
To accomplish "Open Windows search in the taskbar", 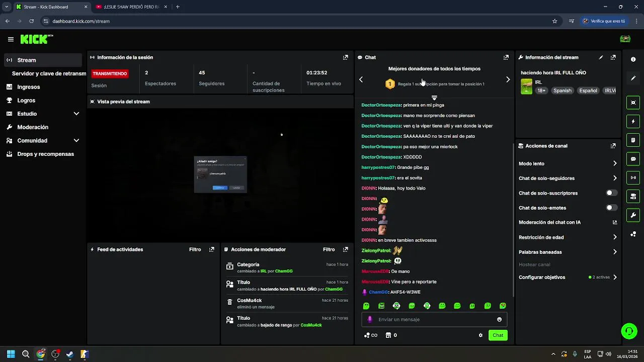I will [x=26, y=354].
